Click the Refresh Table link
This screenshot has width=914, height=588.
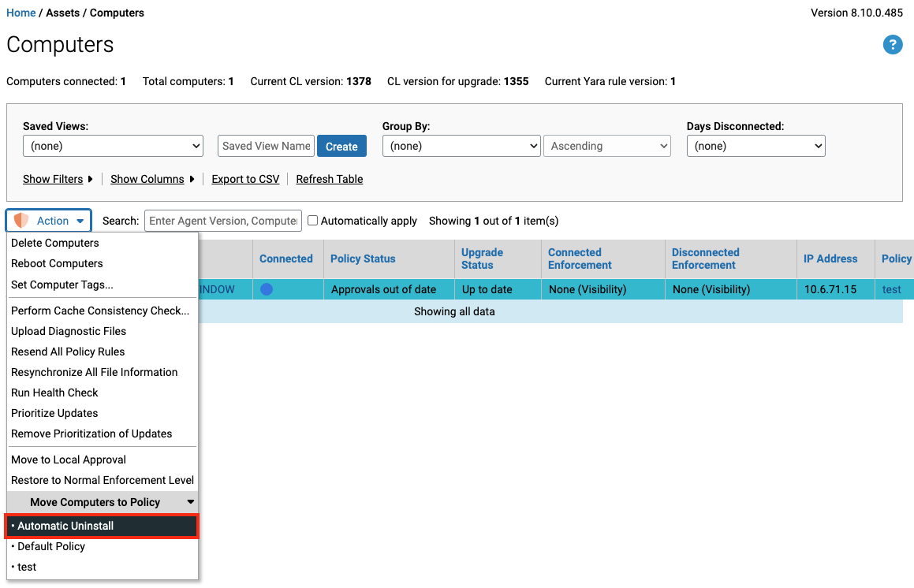(x=330, y=179)
